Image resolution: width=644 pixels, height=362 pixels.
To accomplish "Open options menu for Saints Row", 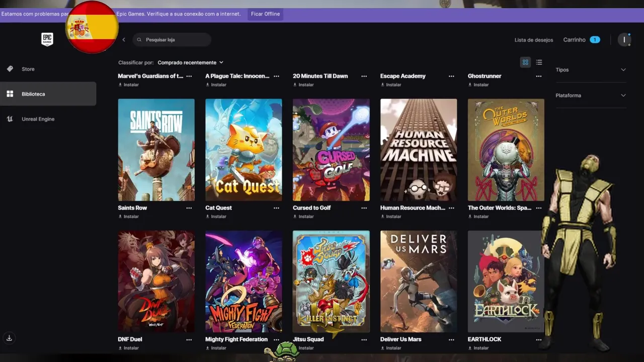I will (189, 208).
